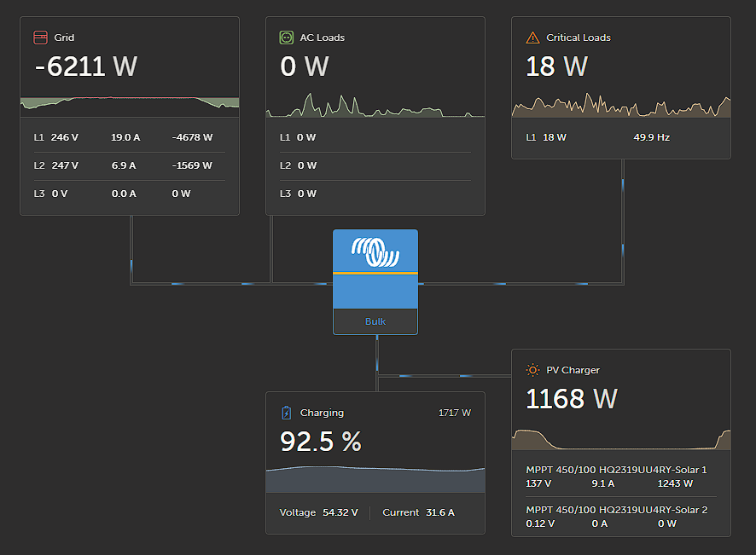This screenshot has width=756, height=555.
Task: Select the PV Charger history graph
Action: (621, 438)
